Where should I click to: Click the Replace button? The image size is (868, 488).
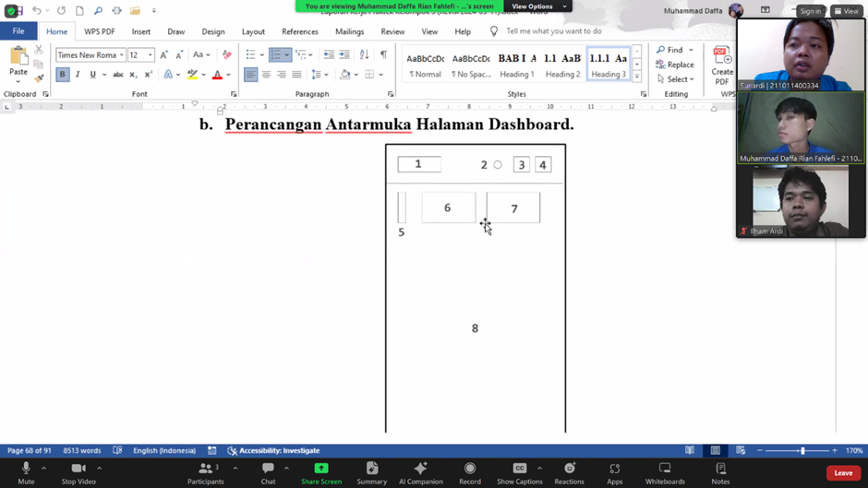pyautogui.click(x=674, y=65)
